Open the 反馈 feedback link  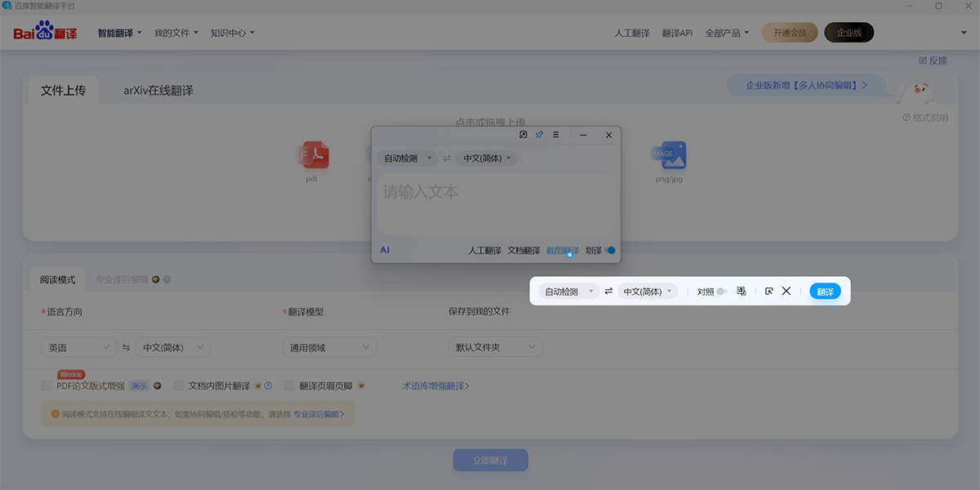[933, 60]
